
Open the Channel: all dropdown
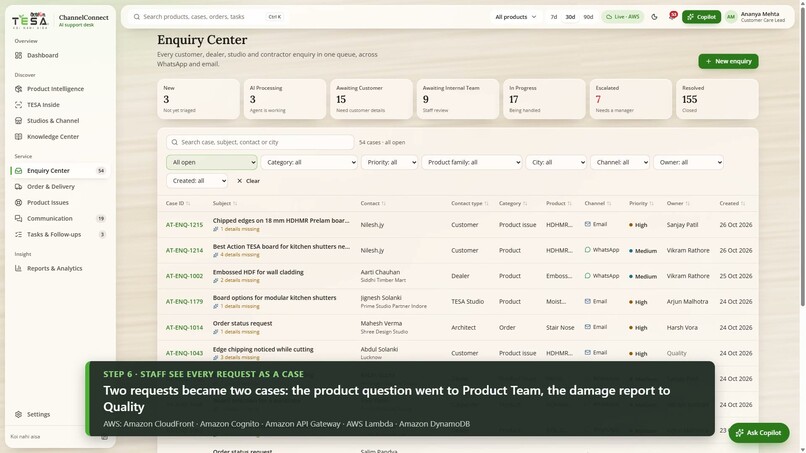coord(619,162)
